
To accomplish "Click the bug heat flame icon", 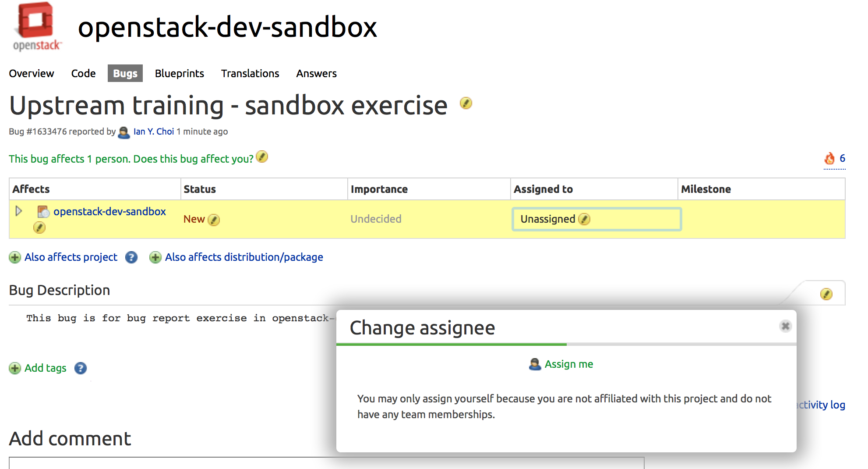I will tap(829, 159).
